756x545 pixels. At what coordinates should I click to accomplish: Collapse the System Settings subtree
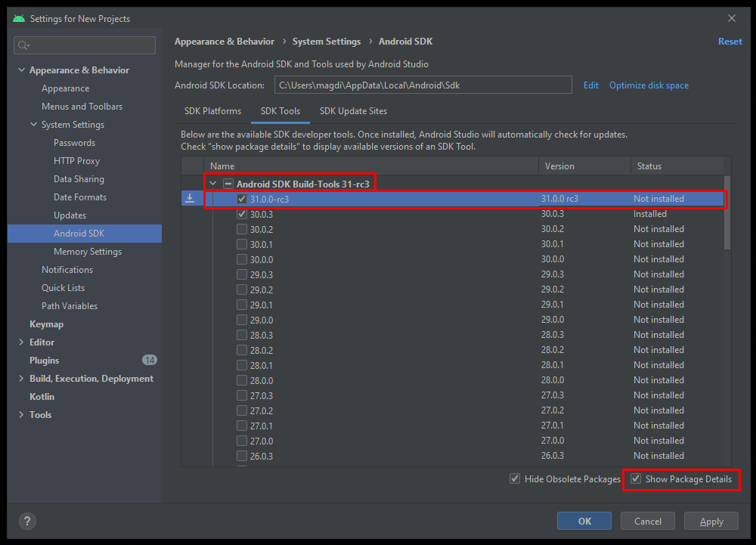[33, 124]
